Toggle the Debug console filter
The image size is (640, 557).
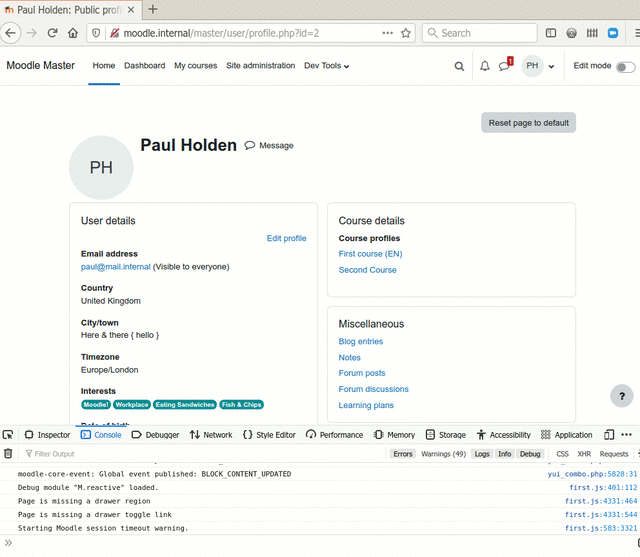530,454
